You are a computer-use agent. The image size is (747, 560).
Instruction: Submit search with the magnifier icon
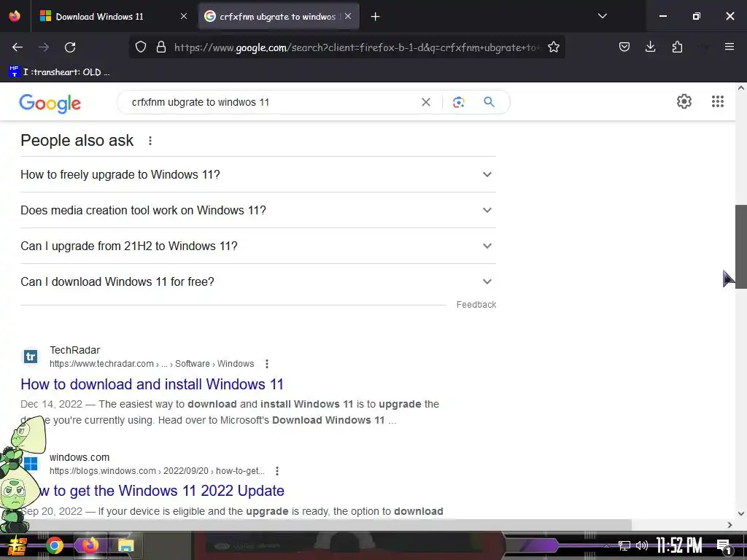pos(489,102)
